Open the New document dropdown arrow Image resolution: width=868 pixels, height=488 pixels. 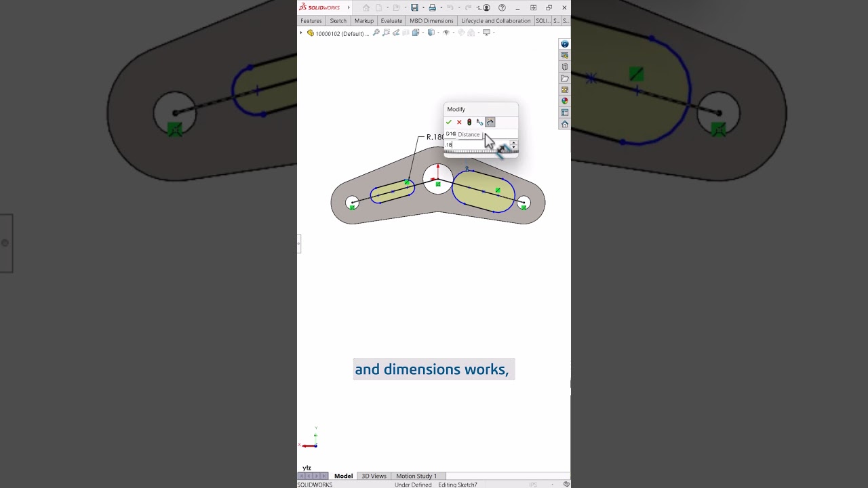pyautogui.click(x=387, y=7)
